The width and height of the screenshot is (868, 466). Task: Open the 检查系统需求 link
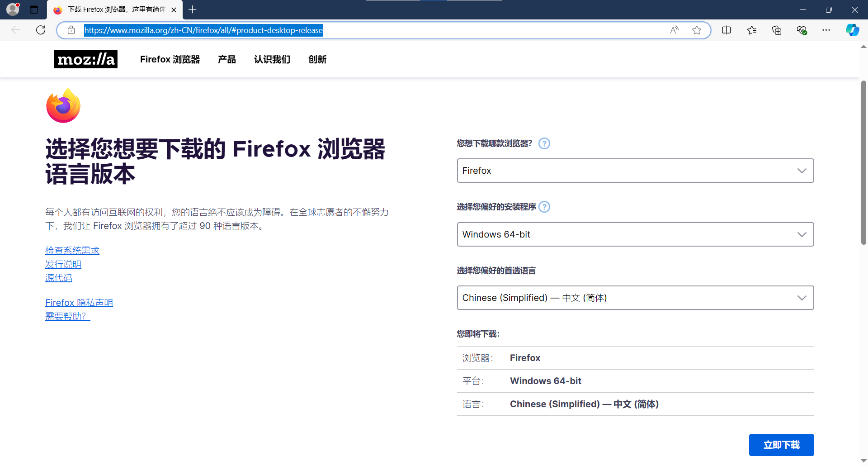click(x=72, y=251)
